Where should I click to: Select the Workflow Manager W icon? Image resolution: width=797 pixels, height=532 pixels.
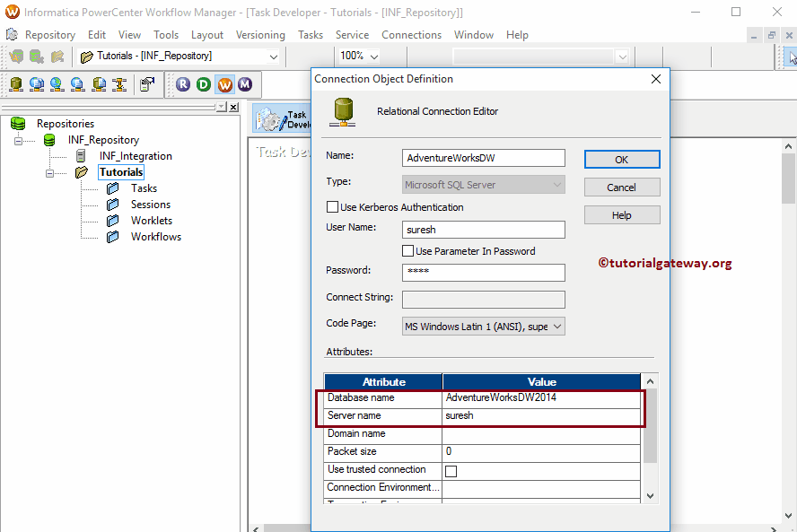pos(224,83)
